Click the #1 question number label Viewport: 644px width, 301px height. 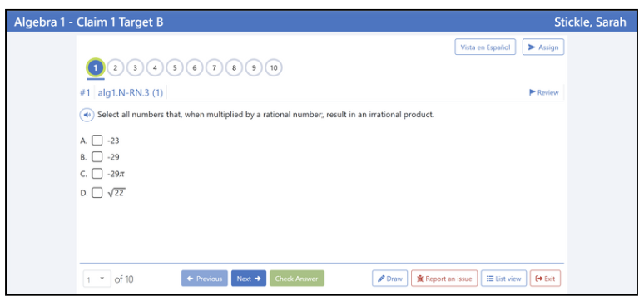[x=85, y=93]
